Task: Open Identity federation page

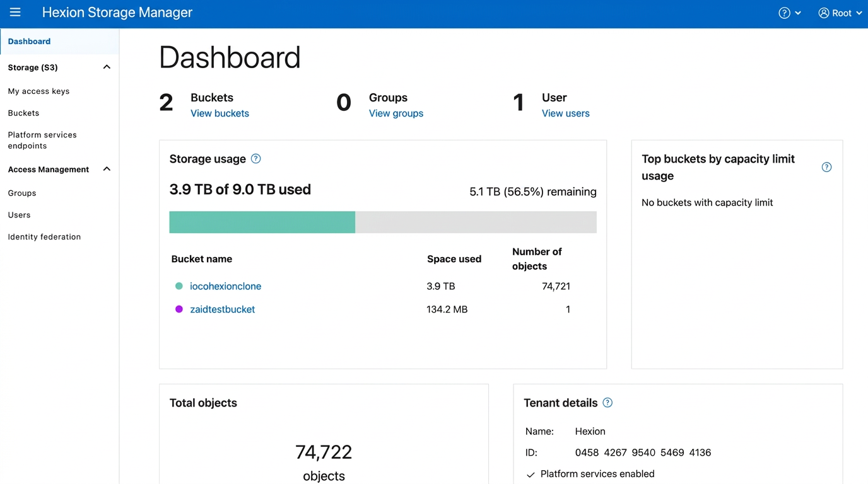Action: [44, 237]
